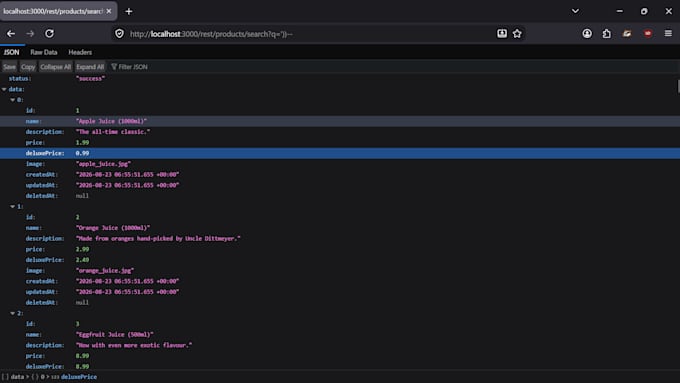Focus the Filter JSON field
The image size is (680, 383).
pyautogui.click(x=133, y=67)
